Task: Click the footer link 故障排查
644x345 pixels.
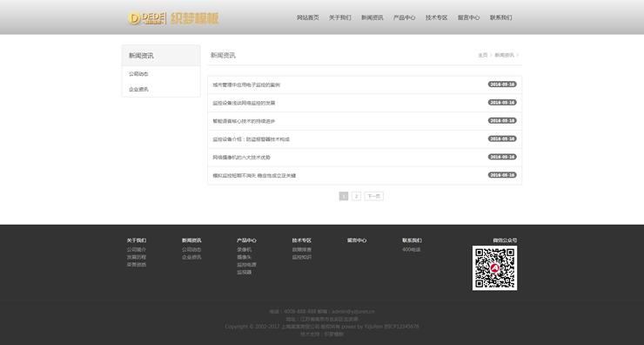Action: click(x=302, y=249)
